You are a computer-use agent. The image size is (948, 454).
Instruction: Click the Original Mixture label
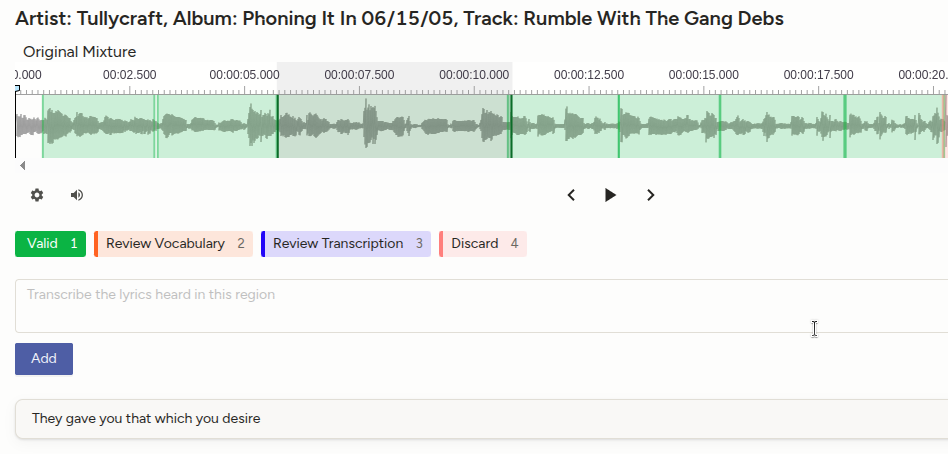(x=80, y=52)
